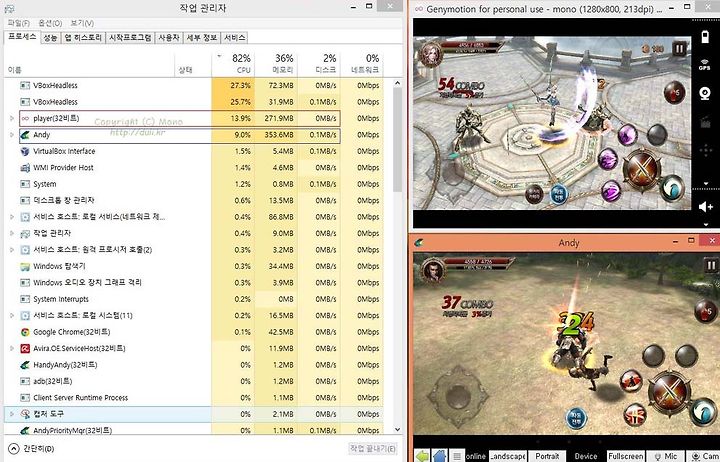The height and width of the screenshot is (462, 720).
Task: Use the red potion in Genymotion game
Action: [x=674, y=92]
